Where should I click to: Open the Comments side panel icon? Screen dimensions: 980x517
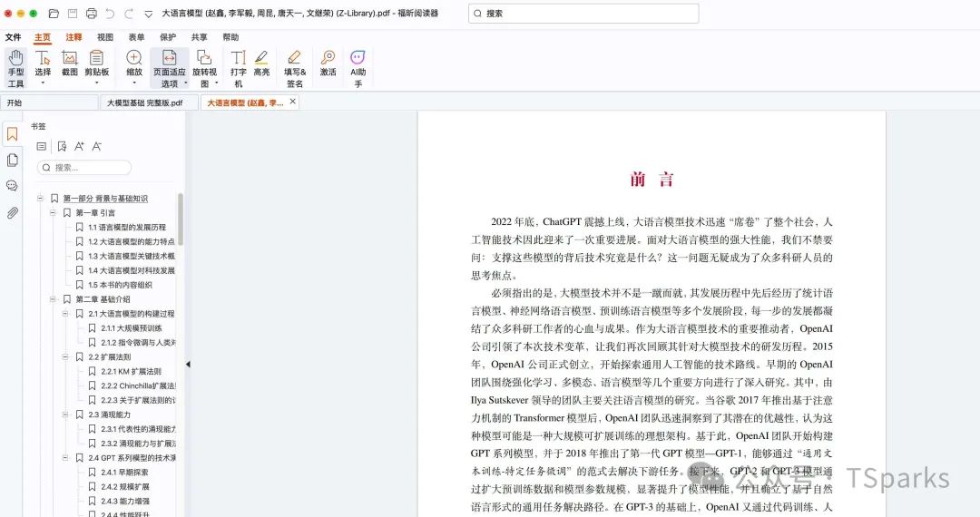[x=12, y=186]
